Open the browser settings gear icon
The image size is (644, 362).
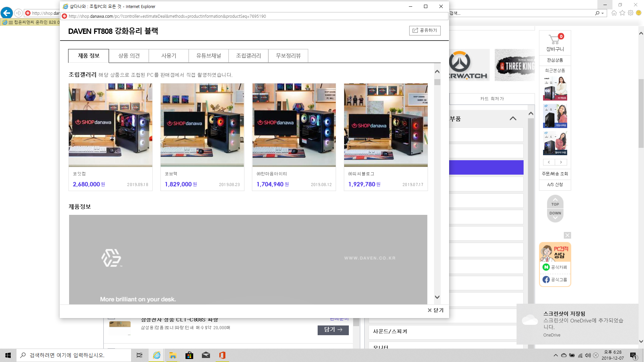[x=631, y=13]
